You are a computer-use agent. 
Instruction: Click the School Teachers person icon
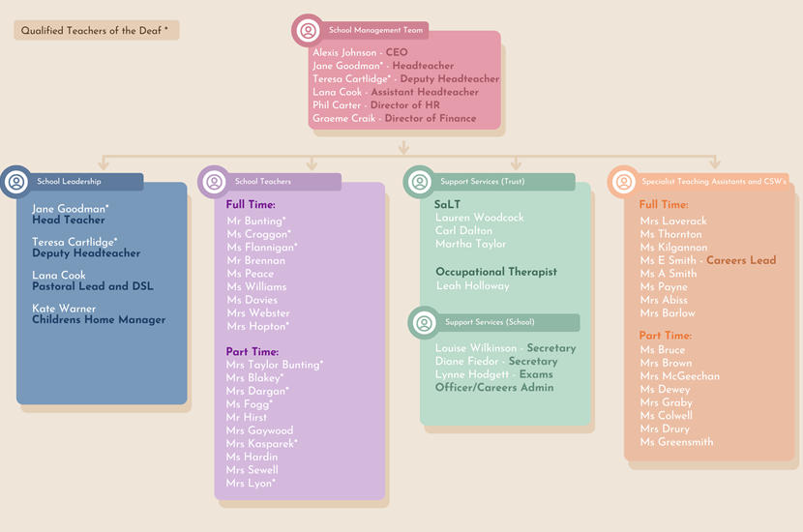pyautogui.click(x=214, y=182)
